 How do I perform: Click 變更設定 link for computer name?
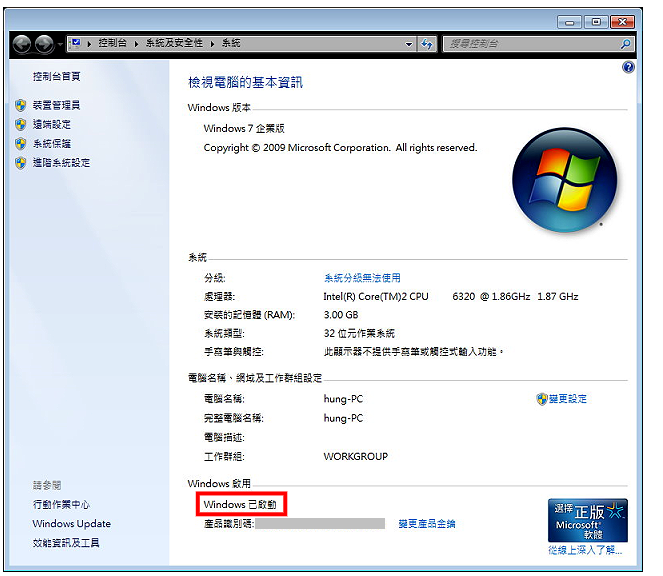567,399
